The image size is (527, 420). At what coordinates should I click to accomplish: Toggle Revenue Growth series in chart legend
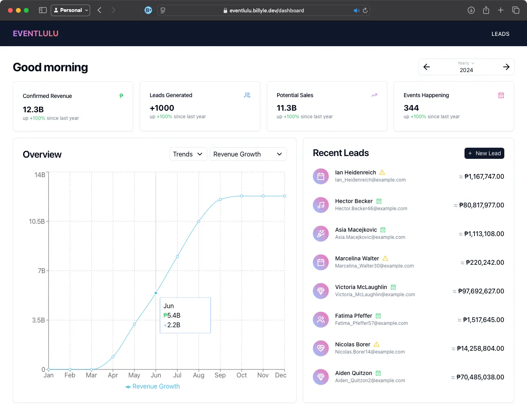152,387
